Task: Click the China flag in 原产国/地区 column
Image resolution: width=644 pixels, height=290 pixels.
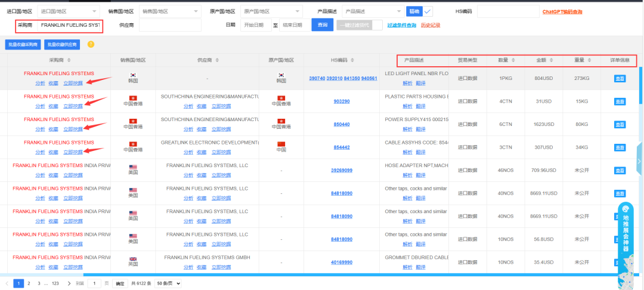Action: pos(281,144)
